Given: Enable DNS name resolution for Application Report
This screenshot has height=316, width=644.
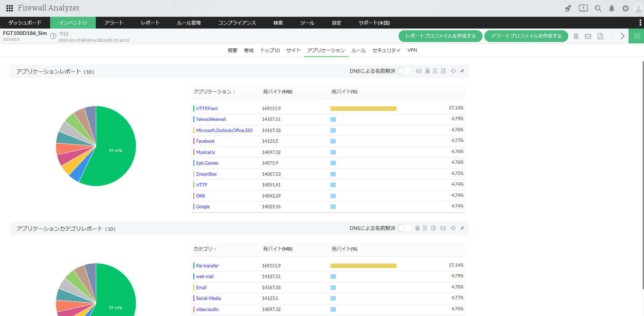Looking at the screenshot, I should [404, 71].
